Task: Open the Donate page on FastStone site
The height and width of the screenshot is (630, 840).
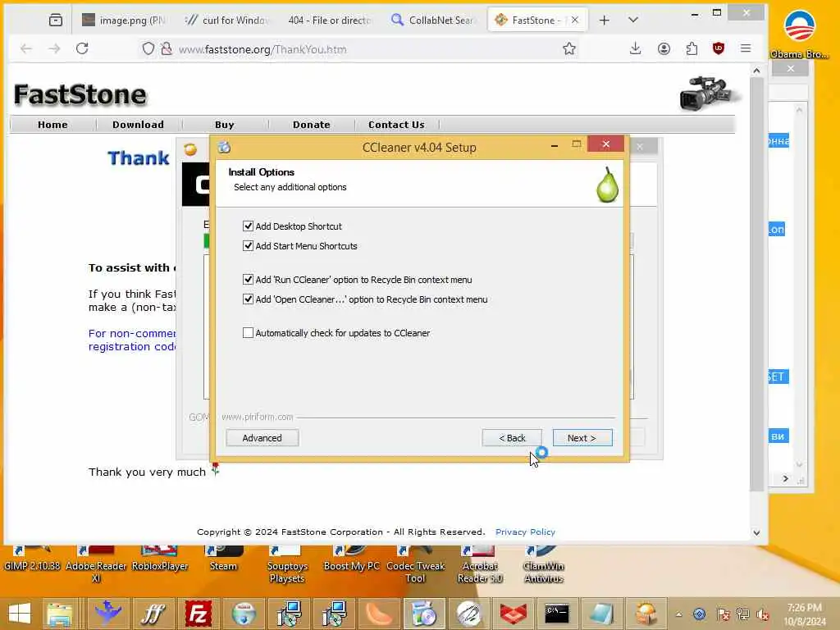Action: click(x=311, y=125)
